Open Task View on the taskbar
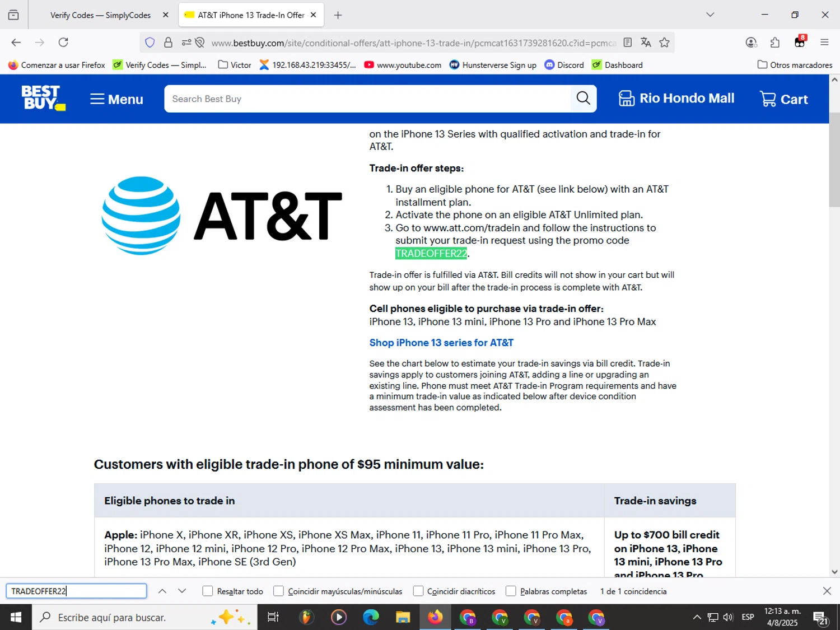Screen dimensions: 840x630 [x=273, y=617]
